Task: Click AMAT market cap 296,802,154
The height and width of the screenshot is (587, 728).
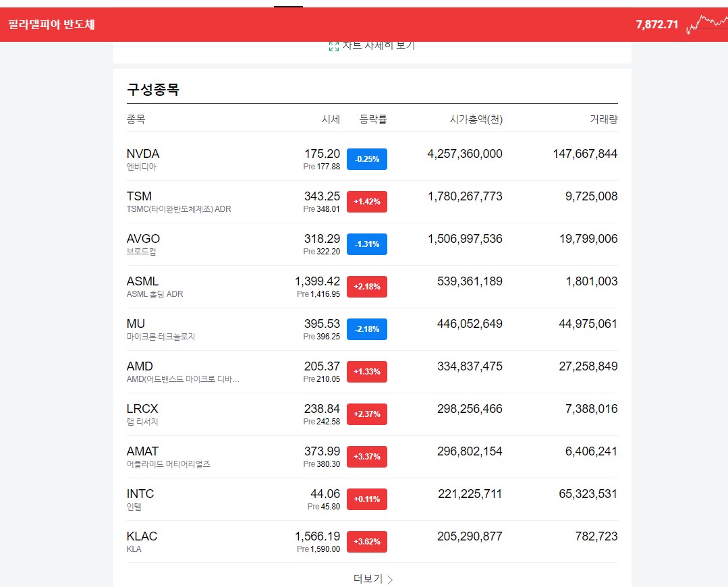Action: 470,451
